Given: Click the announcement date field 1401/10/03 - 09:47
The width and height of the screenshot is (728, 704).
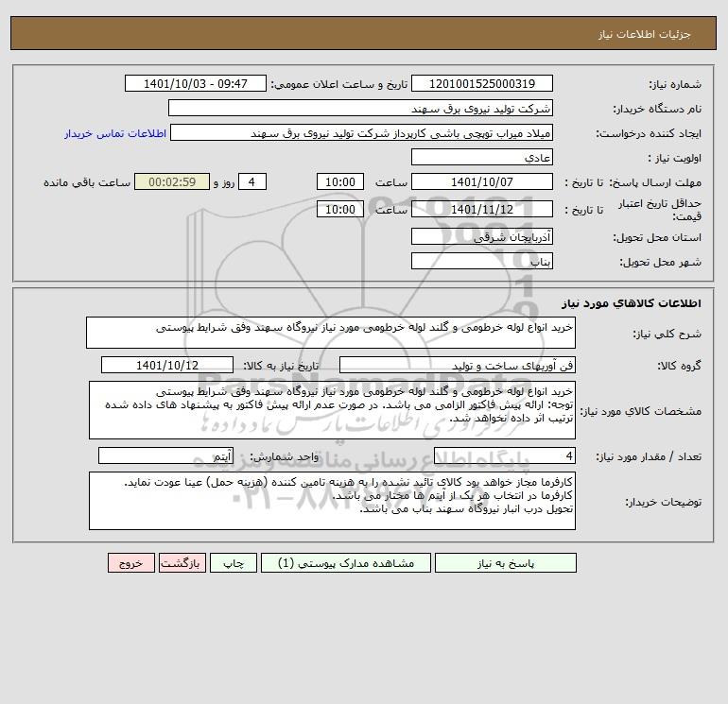Looking at the screenshot, I should (196, 83).
